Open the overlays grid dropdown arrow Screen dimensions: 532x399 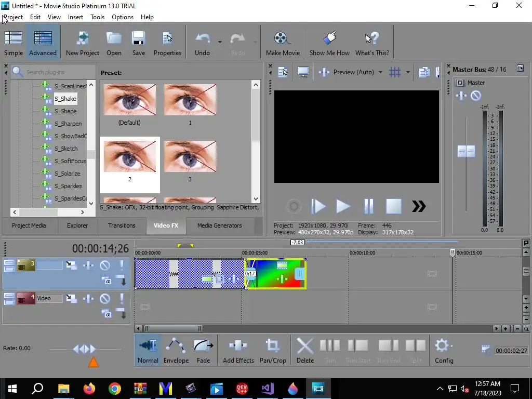point(408,72)
